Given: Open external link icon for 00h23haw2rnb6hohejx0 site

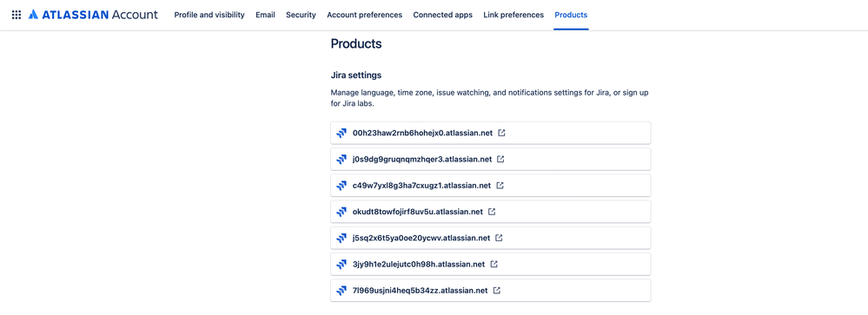Looking at the screenshot, I should (501, 133).
